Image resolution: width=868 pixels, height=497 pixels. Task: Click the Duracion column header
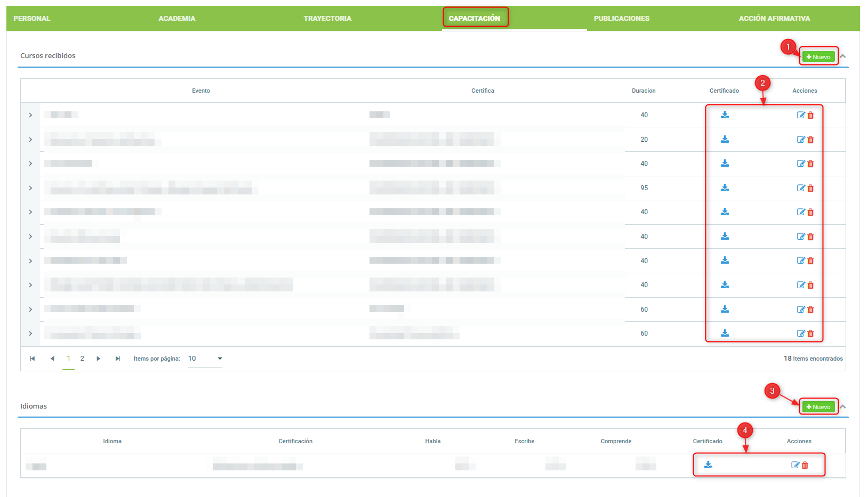pos(644,91)
